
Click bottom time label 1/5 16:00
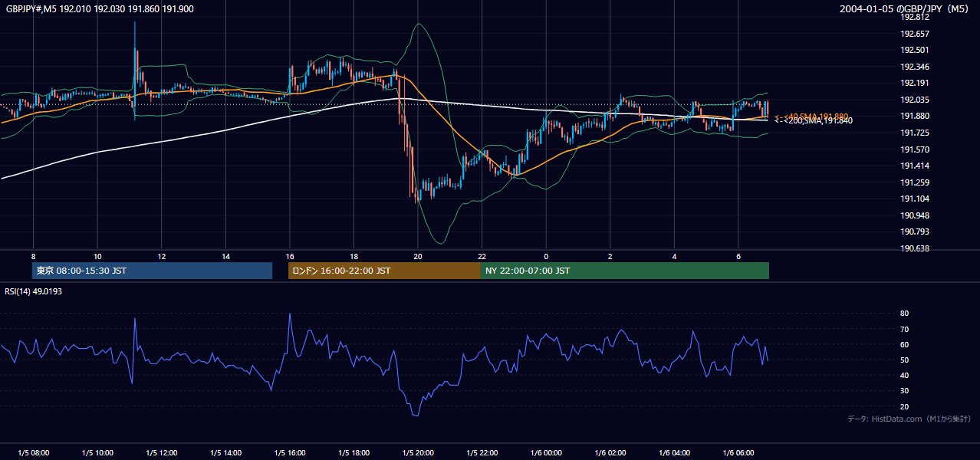pos(290,452)
